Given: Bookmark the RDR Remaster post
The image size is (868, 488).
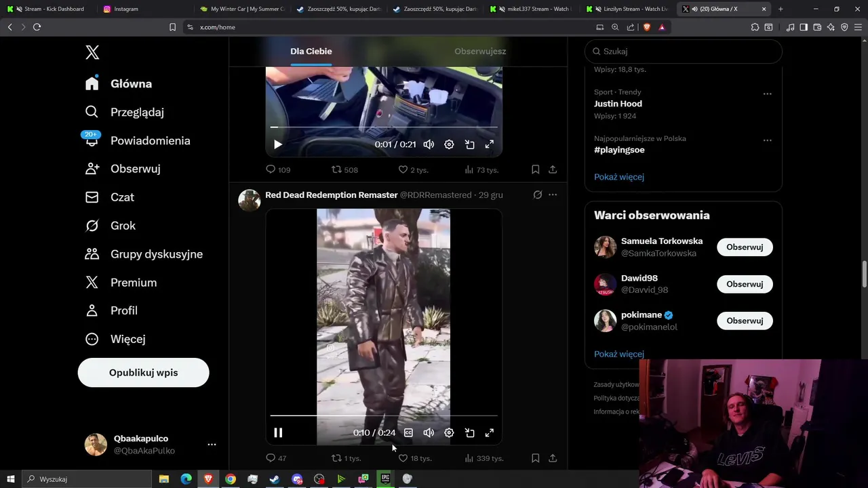Looking at the screenshot, I should (535, 458).
